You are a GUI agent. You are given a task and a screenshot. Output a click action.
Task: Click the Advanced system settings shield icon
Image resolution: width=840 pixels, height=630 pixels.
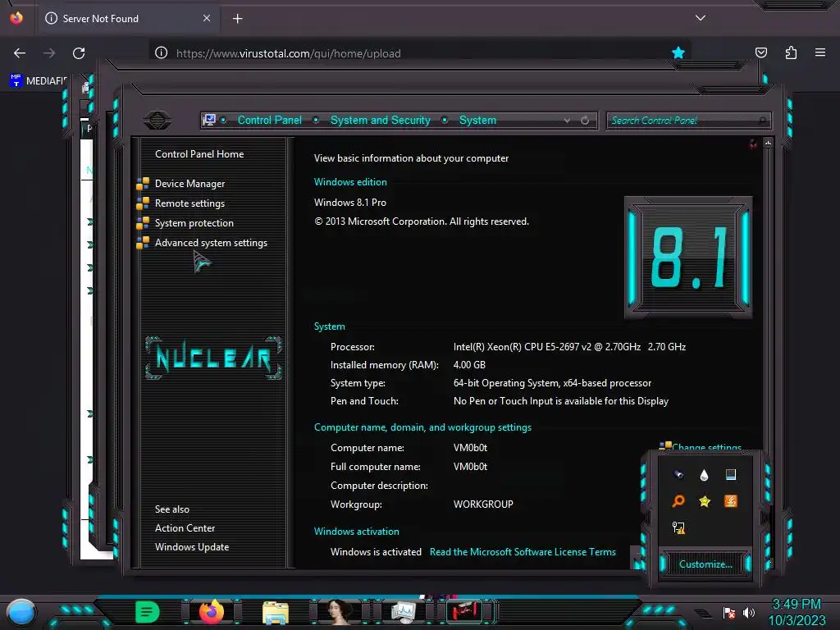(143, 243)
